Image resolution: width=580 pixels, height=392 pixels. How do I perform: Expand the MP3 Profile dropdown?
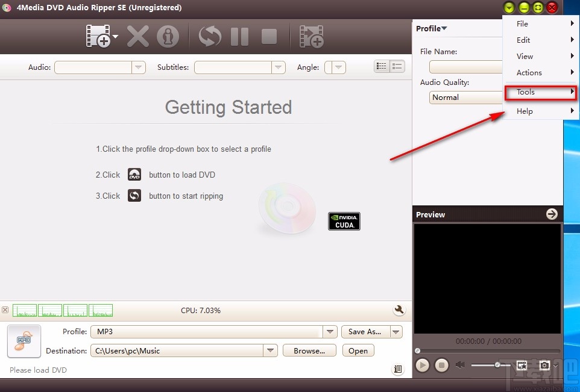point(330,332)
